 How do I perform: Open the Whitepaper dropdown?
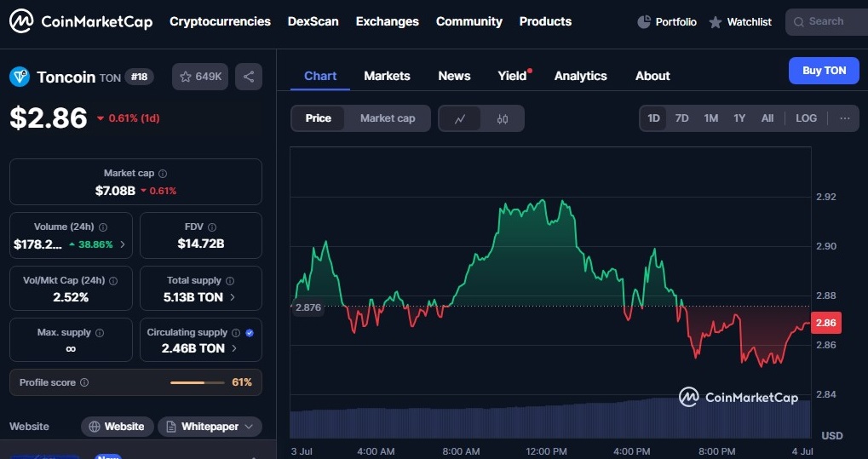(x=210, y=427)
